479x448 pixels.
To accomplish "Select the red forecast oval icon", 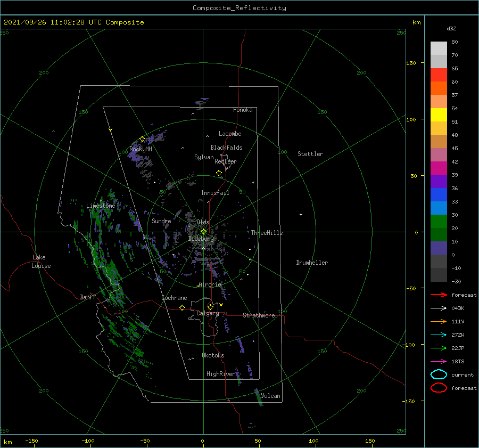I will [439, 388].
